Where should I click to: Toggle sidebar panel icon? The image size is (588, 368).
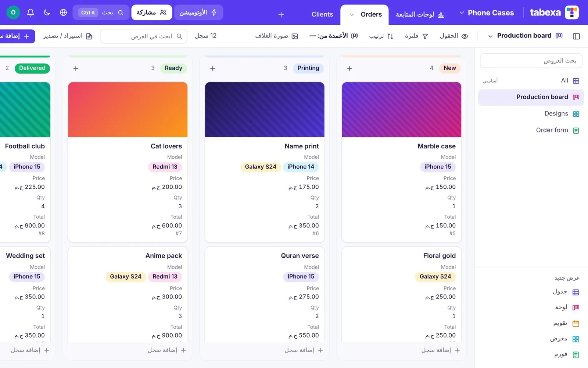point(576,36)
